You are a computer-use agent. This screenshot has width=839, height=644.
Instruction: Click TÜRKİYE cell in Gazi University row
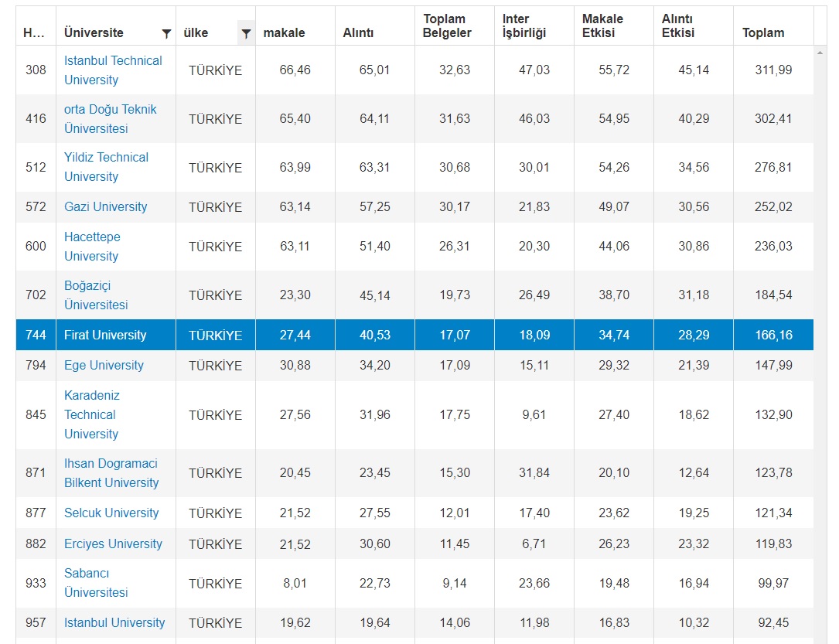(215, 207)
